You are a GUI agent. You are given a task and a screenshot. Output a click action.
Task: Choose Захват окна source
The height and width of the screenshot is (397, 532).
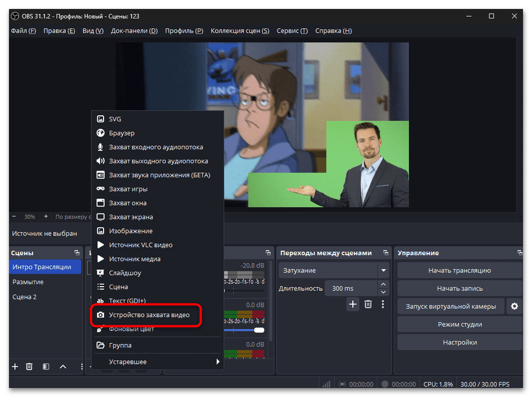[x=157, y=203]
